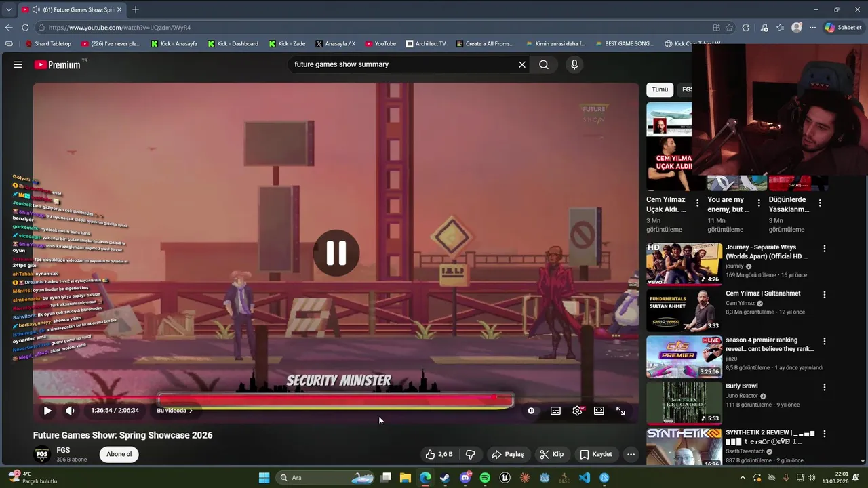Open Visual Studio Code from the taskbar
Image resolution: width=868 pixels, height=488 pixels.
tap(585, 478)
